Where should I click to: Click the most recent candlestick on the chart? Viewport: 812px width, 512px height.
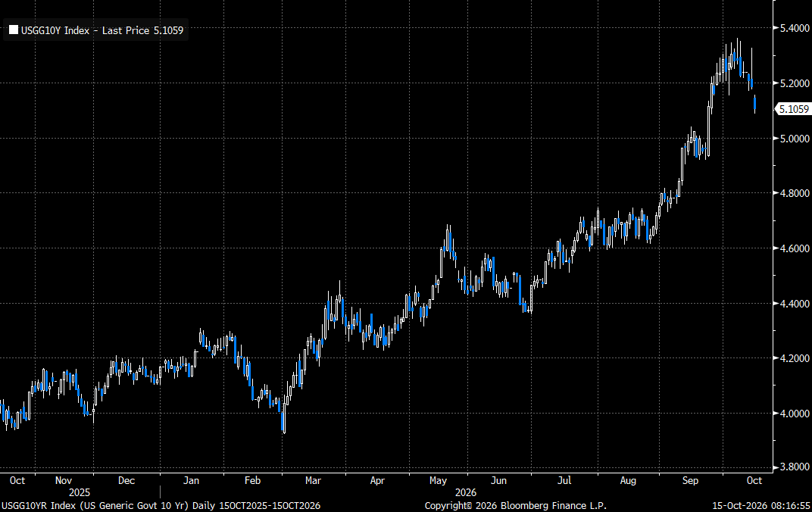[x=754, y=104]
